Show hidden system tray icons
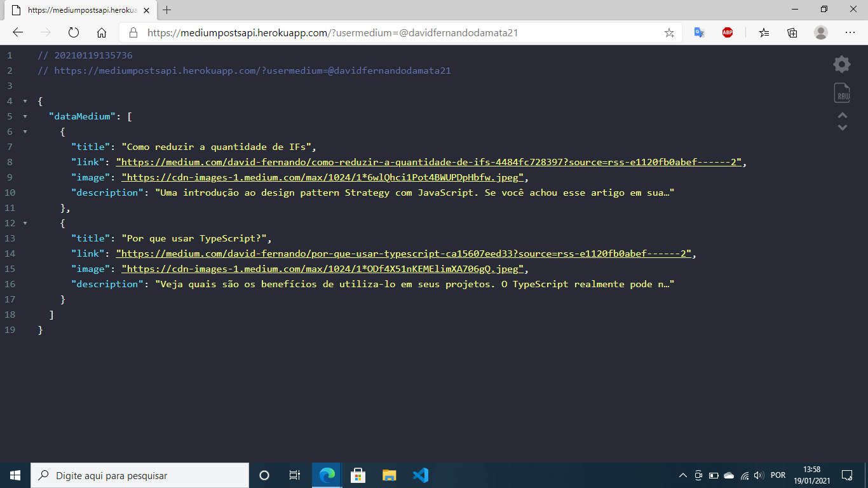This screenshot has height=488, width=868. (x=683, y=475)
